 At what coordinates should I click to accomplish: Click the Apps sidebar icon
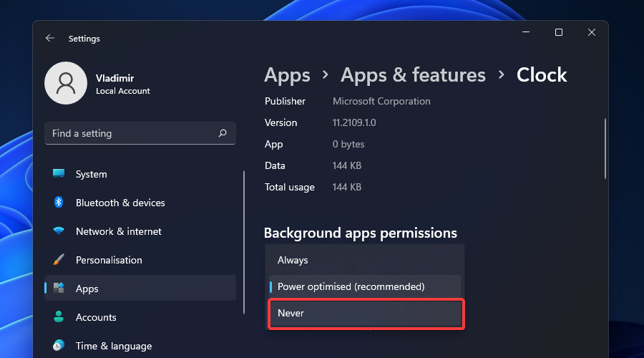(x=59, y=288)
